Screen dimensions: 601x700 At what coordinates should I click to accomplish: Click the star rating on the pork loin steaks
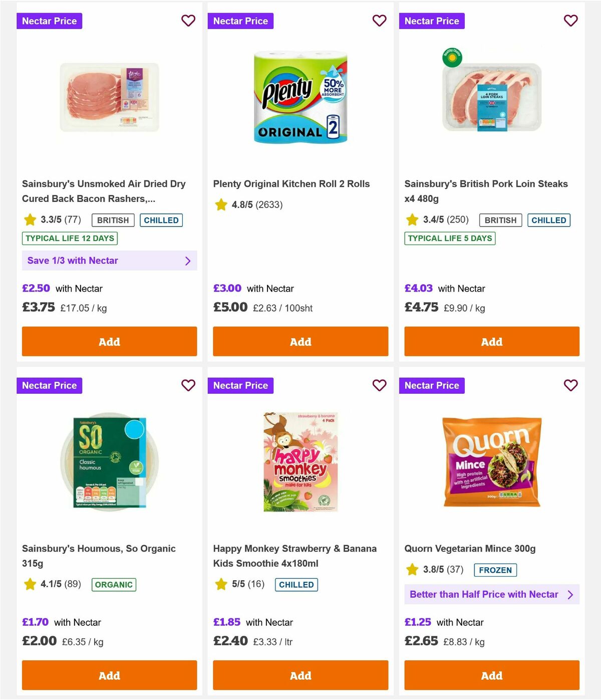[412, 219]
